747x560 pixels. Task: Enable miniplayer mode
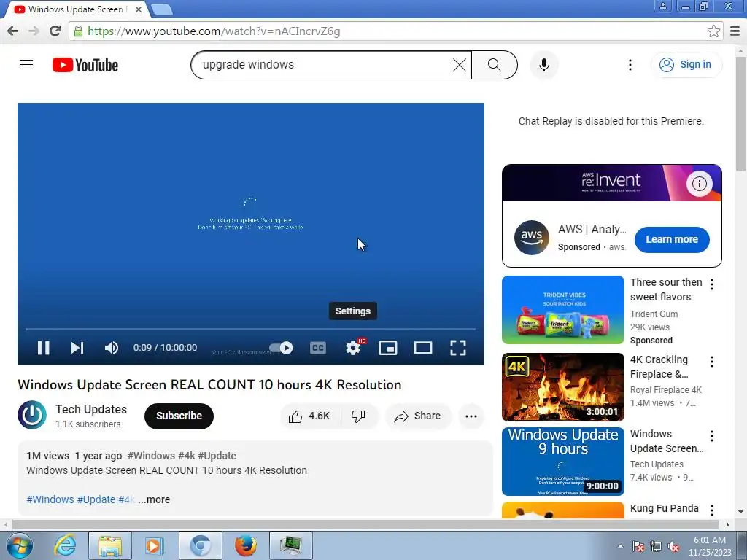click(388, 348)
